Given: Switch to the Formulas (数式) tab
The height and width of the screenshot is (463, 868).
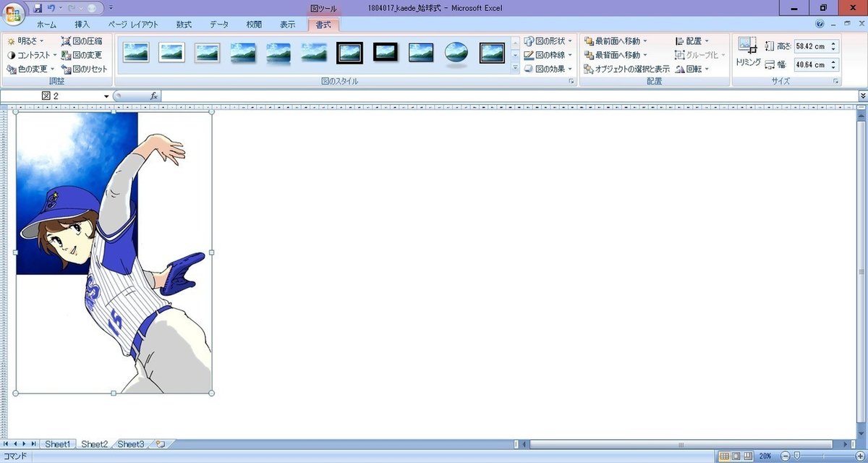Looking at the screenshot, I should click(x=184, y=25).
